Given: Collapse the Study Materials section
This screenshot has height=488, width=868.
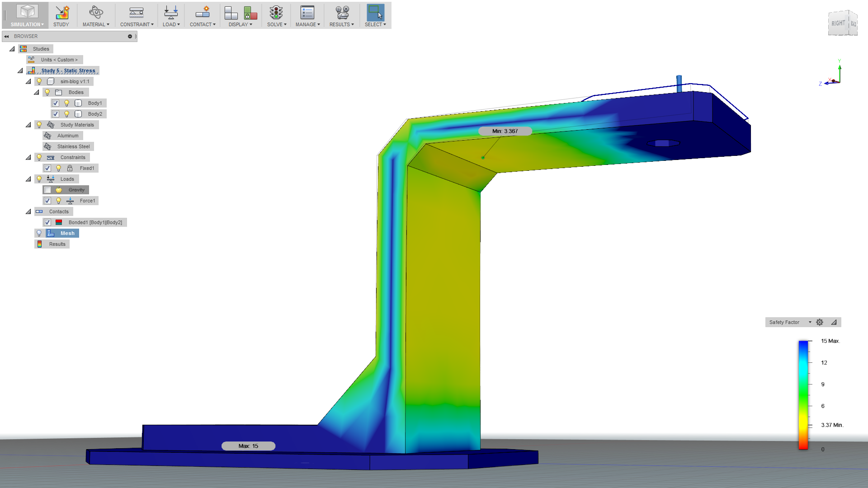Looking at the screenshot, I should pyautogui.click(x=28, y=124).
